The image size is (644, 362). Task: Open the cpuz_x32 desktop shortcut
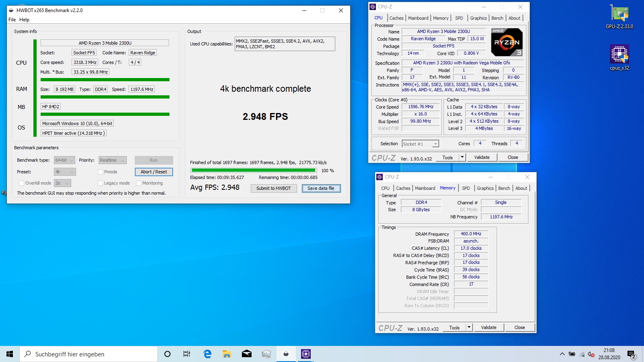(619, 58)
